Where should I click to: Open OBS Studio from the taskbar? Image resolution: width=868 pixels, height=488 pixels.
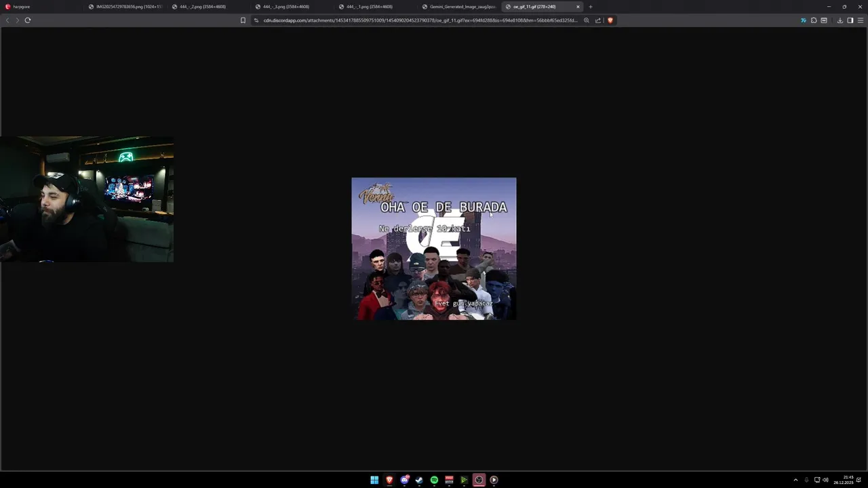click(479, 480)
